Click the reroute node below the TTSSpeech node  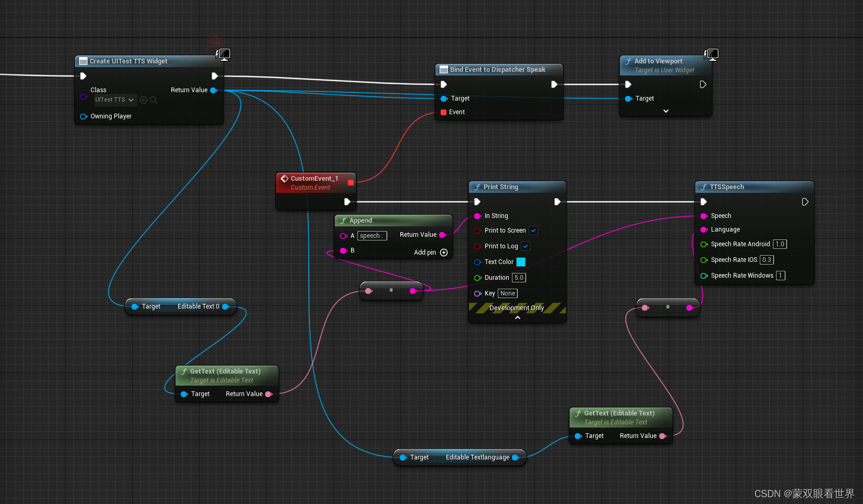668,307
